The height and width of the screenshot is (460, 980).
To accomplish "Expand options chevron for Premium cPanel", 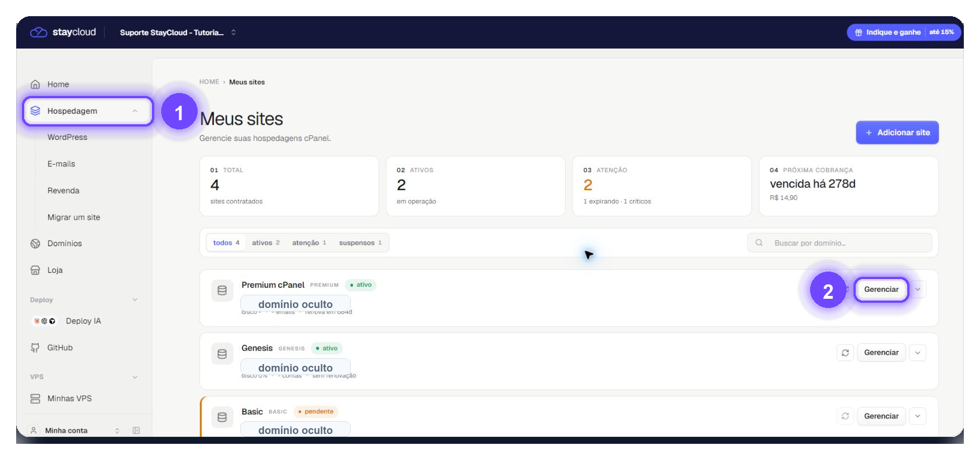I will (x=918, y=290).
